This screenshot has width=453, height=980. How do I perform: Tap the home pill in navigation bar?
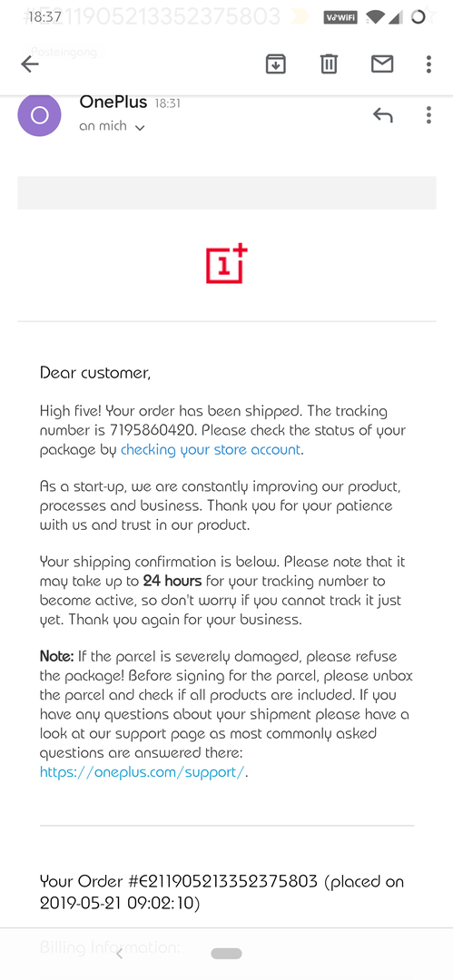pyautogui.click(x=227, y=954)
